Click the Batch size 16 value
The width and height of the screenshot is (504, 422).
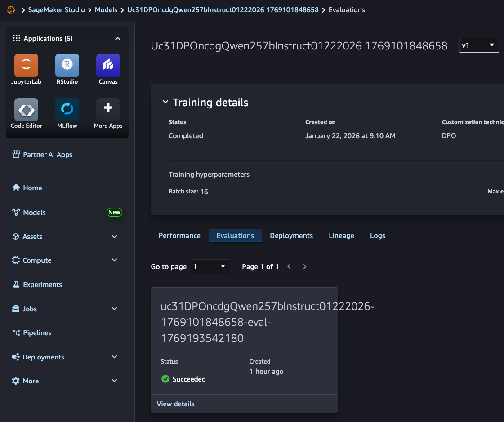[204, 192]
